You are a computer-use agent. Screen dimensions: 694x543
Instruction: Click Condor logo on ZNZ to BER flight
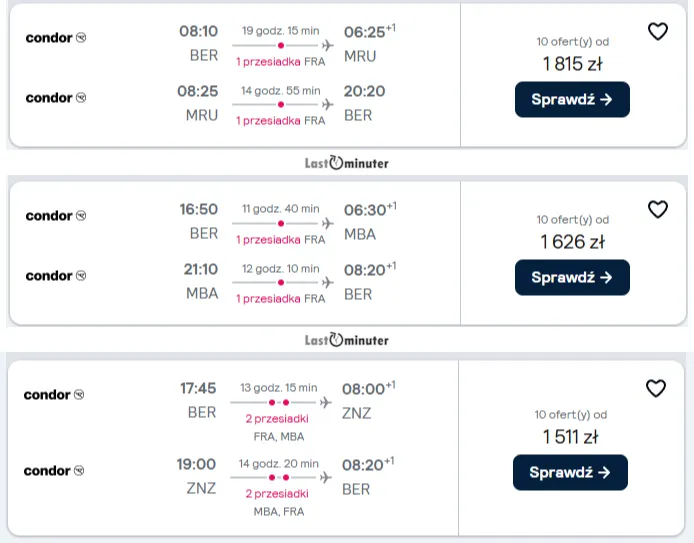(x=55, y=471)
